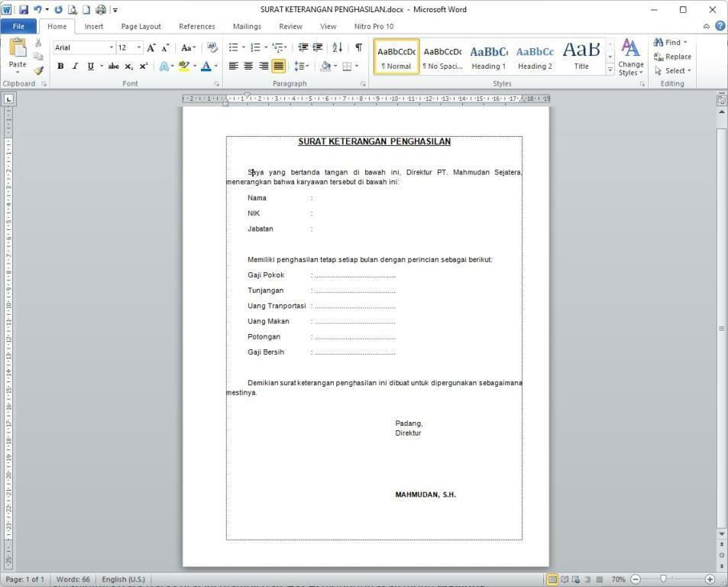Open the font size dropdown
This screenshot has width=728, height=587.
[138, 47]
